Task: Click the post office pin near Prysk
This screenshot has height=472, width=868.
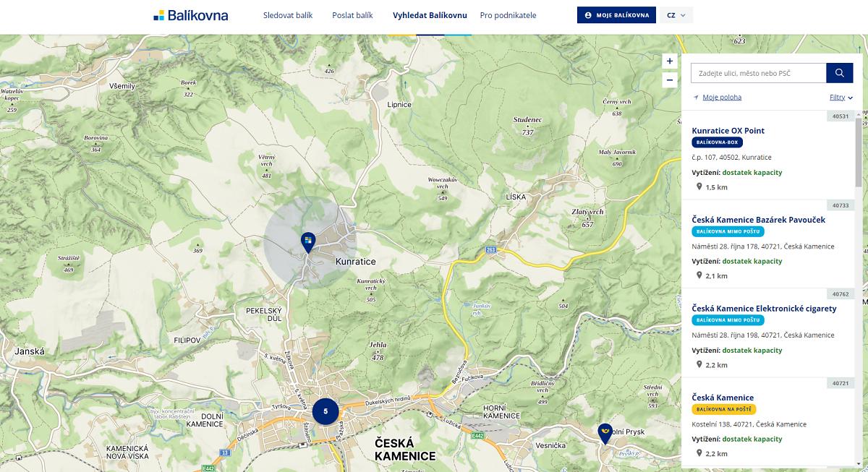Action: (605, 433)
